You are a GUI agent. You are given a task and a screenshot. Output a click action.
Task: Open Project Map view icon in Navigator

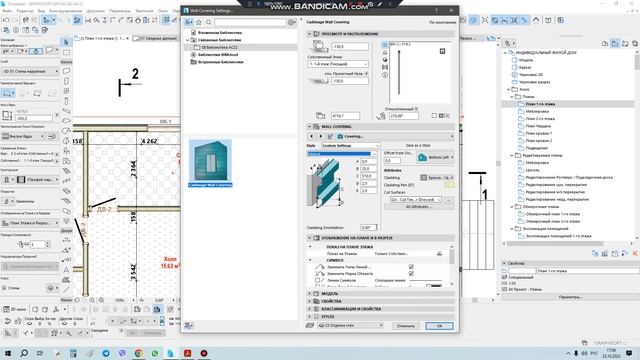pos(605,43)
